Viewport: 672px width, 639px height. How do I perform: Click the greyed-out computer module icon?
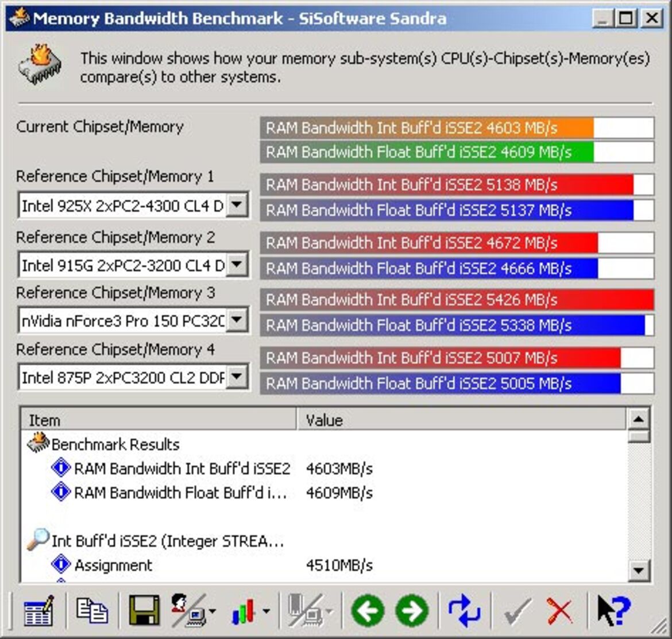(x=305, y=610)
